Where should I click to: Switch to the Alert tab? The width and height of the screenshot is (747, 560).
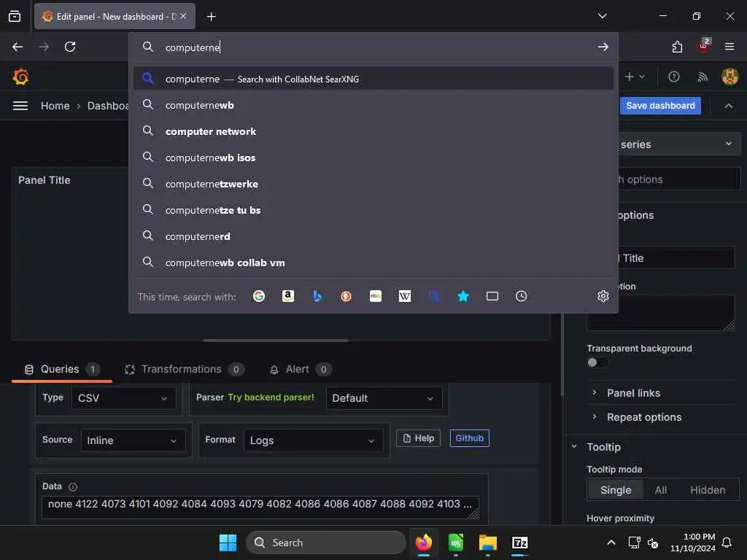[x=300, y=369]
